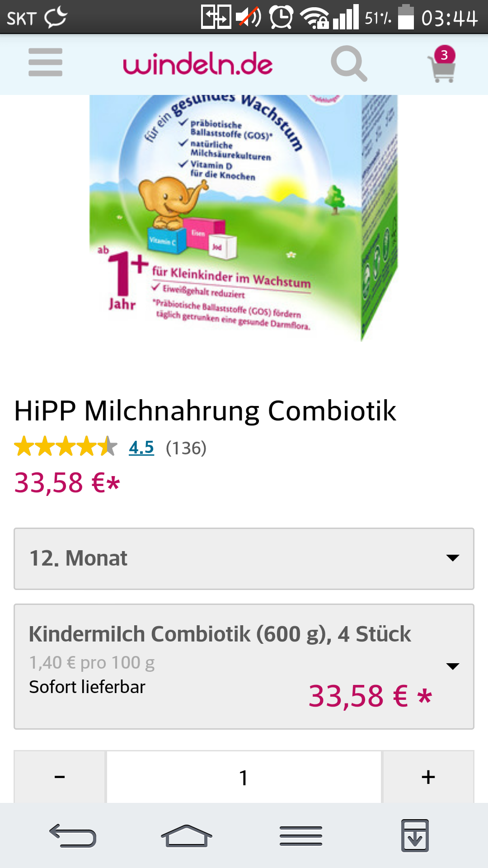Tap the quantity field showing 1
This screenshot has width=488, height=868.
coord(244,777)
